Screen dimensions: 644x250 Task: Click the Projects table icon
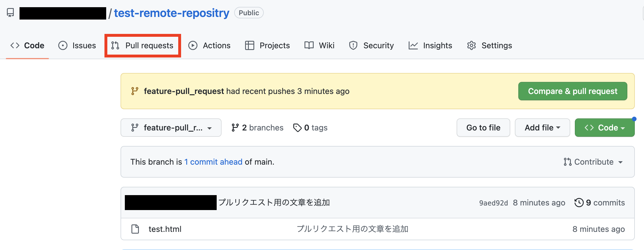[250, 45]
